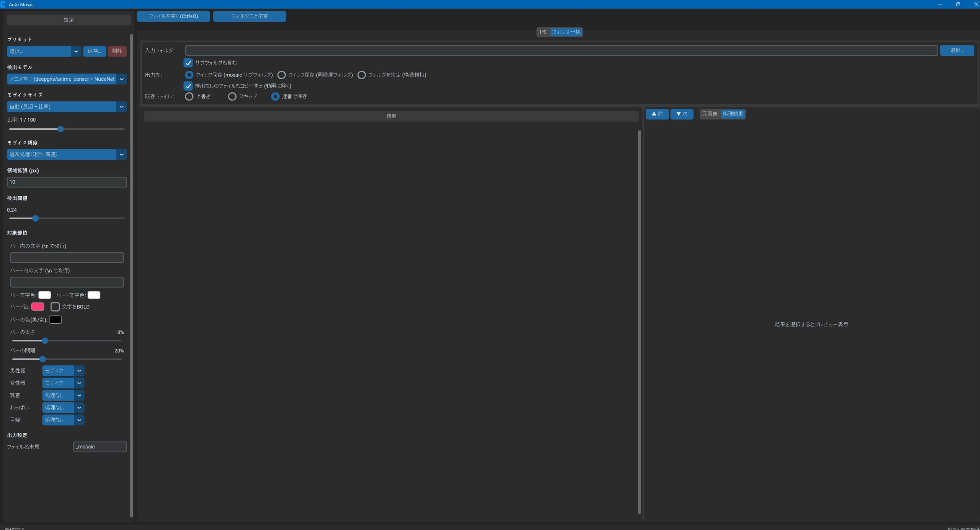Toggle 検出なしのファイルもコピーする checkbox
Screen dimensions: 980x530
(188, 86)
